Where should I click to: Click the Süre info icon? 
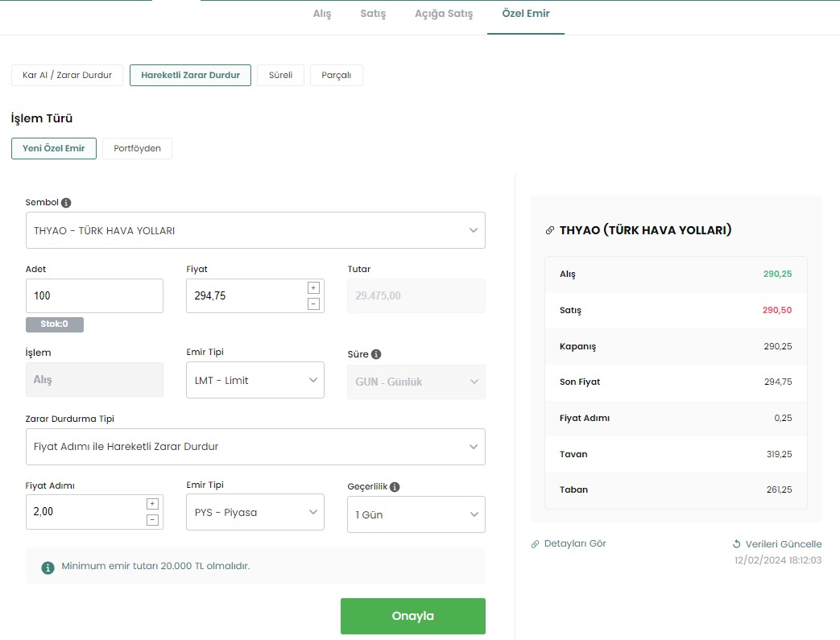376,354
